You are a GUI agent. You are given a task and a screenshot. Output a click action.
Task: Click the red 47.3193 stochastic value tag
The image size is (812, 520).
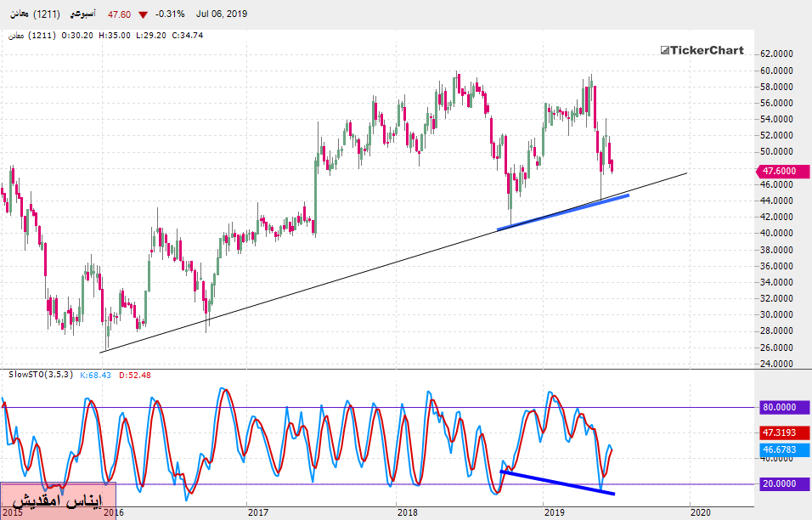[x=779, y=432]
